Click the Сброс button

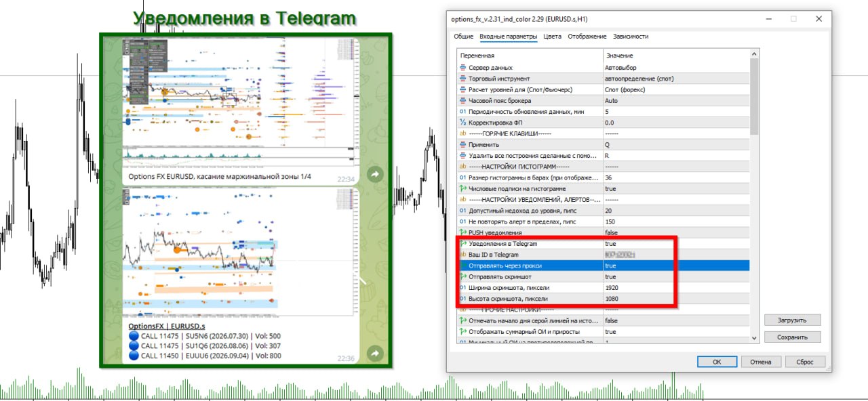805,362
